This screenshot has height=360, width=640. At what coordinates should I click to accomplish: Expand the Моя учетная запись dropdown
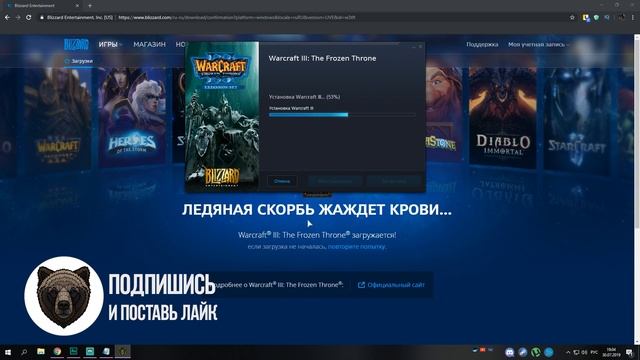point(538,44)
